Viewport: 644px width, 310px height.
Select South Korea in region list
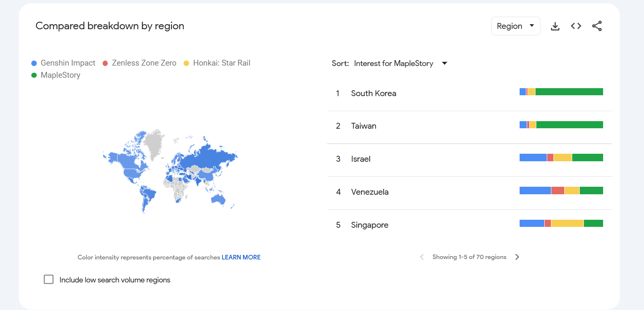click(x=374, y=93)
